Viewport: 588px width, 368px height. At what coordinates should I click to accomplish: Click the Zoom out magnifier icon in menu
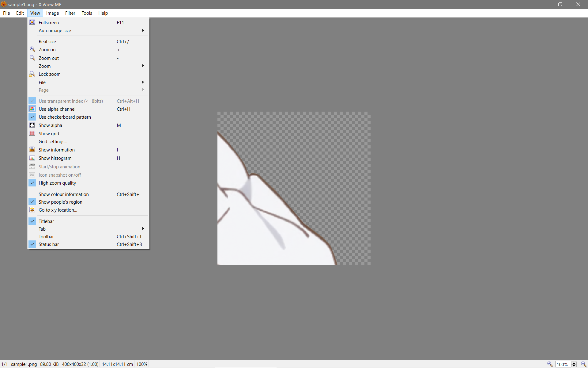coord(32,58)
